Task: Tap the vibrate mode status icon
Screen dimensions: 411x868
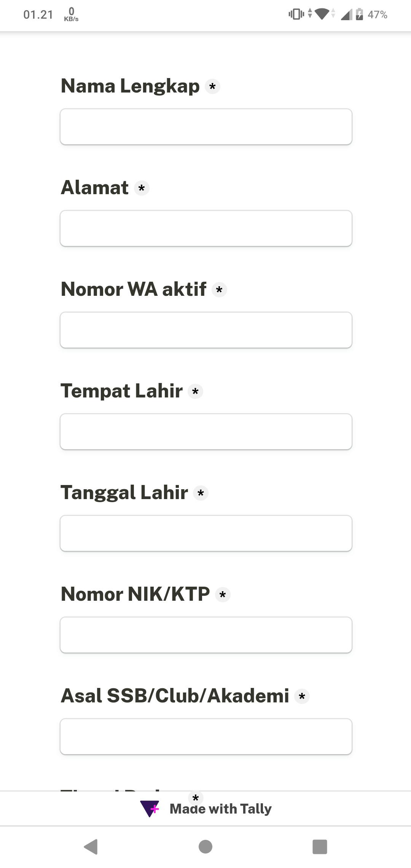Action: 296,14
